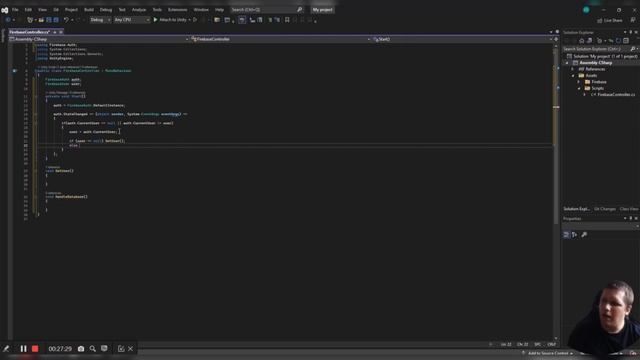Viewport: 640px width, 360px height.
Task: Open the Debug menu
Action: coord(106,9)
